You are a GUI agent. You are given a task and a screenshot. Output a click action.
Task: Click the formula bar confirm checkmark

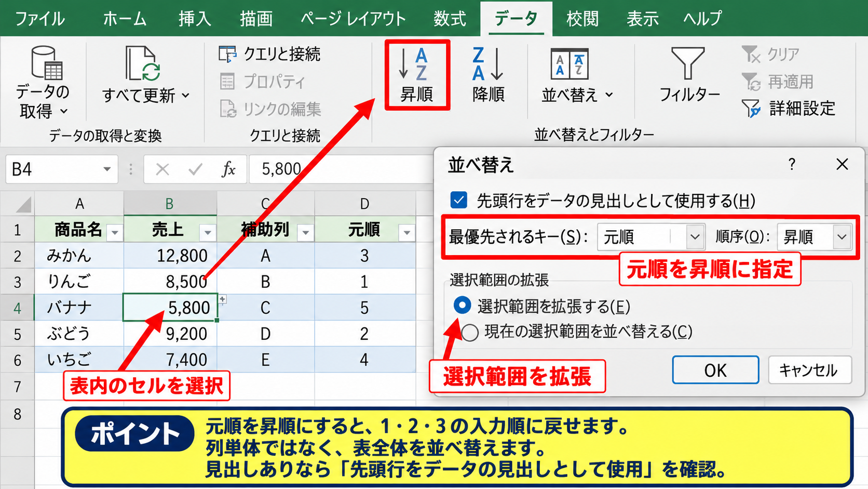click(x=195, y=169)
